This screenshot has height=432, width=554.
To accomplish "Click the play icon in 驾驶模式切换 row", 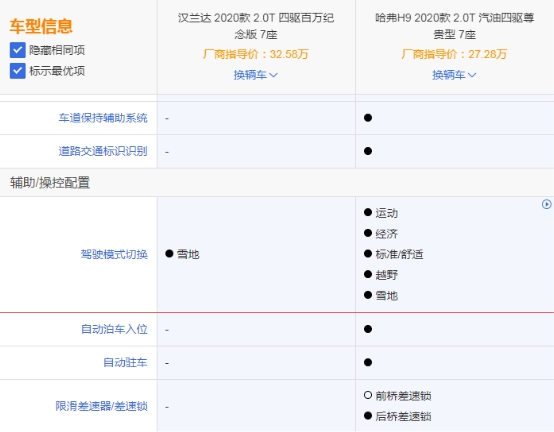I will 546,204.
